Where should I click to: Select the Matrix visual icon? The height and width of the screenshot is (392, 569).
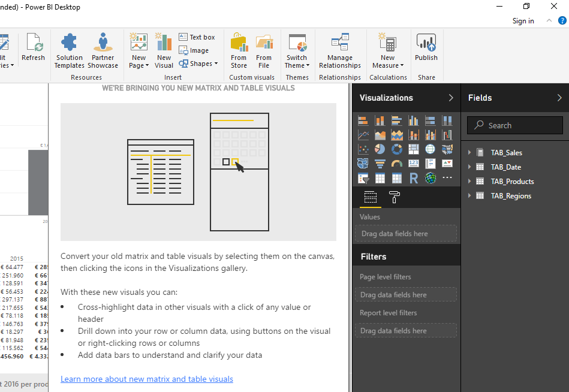pos(397,178)
